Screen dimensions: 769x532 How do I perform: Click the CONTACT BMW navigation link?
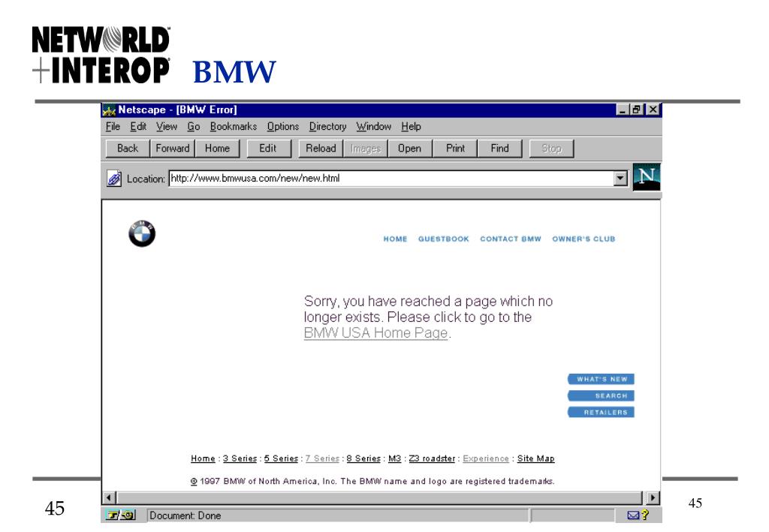click(x=511, y=239)
